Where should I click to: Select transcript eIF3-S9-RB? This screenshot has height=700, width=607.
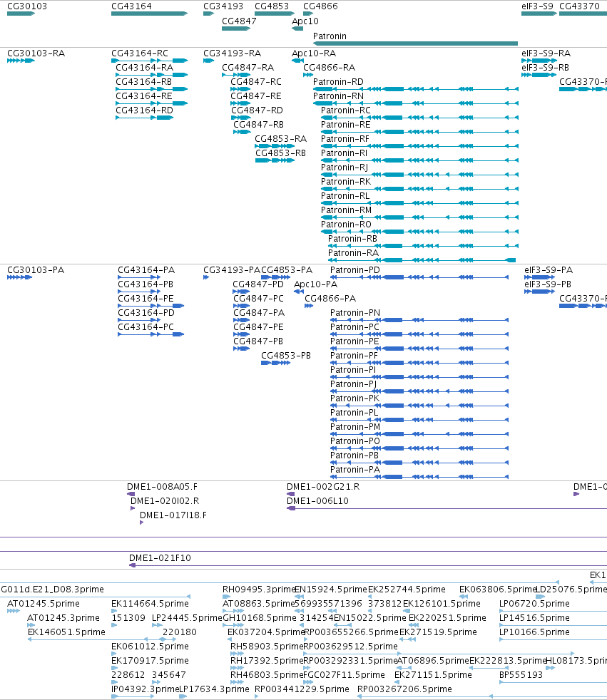pos(546,68)
